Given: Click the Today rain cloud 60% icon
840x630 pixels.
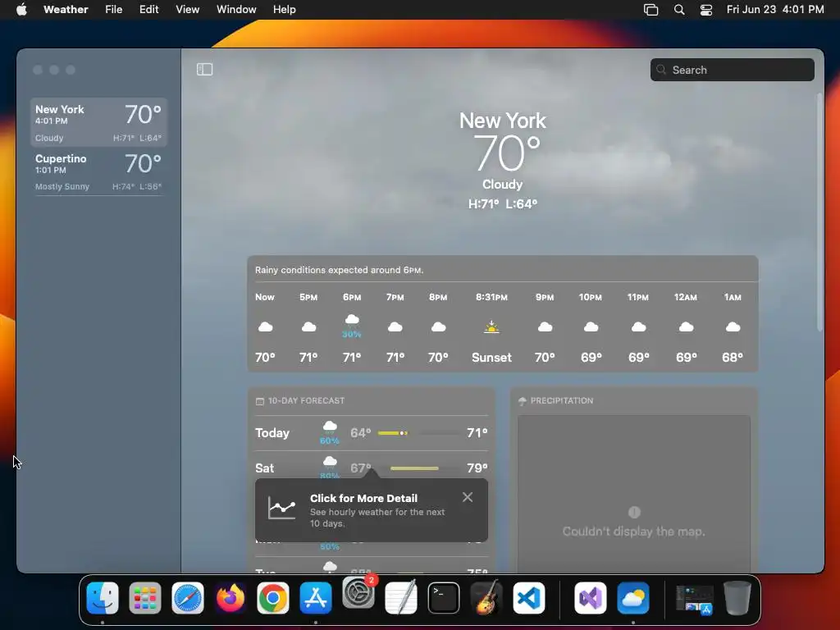Looking at the screenshot, I should (330, 433).
